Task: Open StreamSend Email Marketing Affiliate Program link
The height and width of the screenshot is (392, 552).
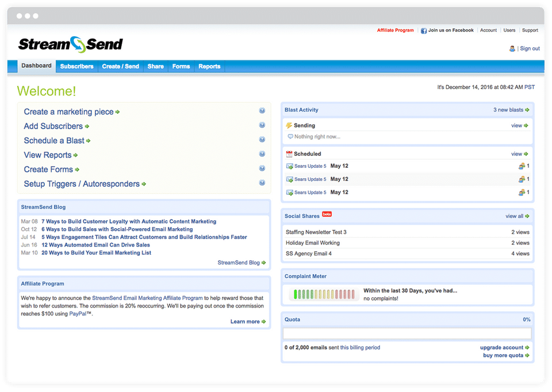Action: click(147, 298)
